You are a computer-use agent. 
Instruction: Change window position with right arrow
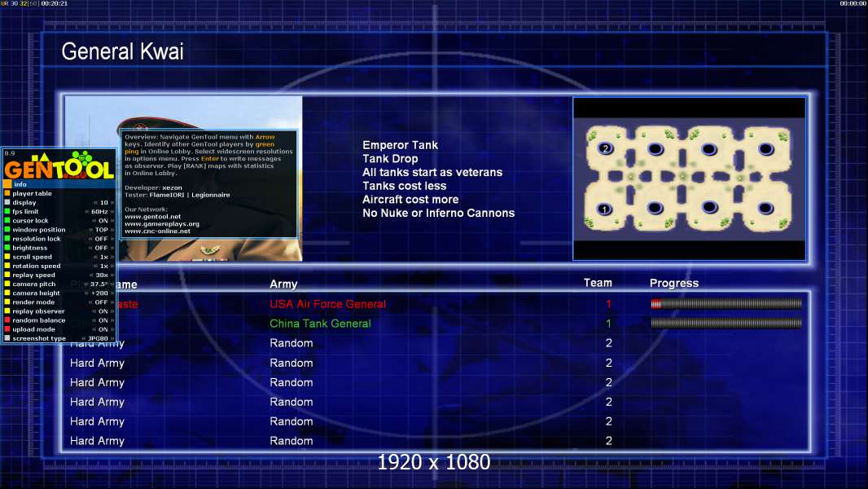click(112, 230)
